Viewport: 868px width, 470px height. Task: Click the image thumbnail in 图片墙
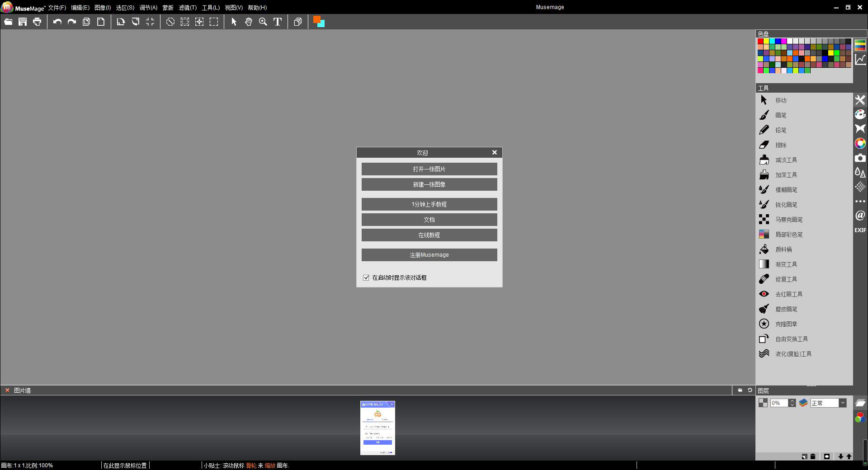point(377,428)
